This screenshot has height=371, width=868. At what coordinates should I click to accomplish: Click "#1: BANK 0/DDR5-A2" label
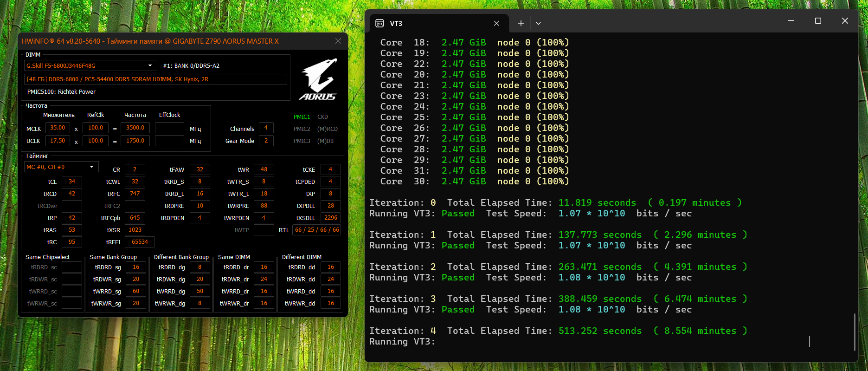click(x=191, y=66)
